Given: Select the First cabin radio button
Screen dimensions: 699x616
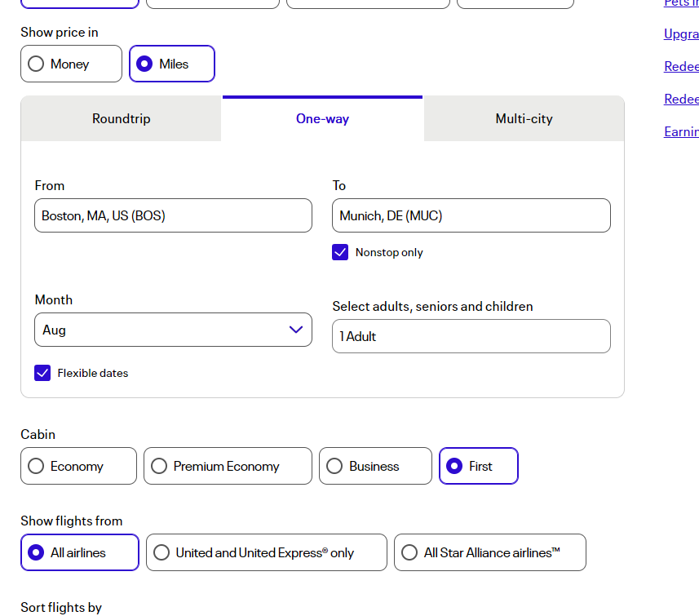Looking at the screenshot, I should [x=455, y=466].
